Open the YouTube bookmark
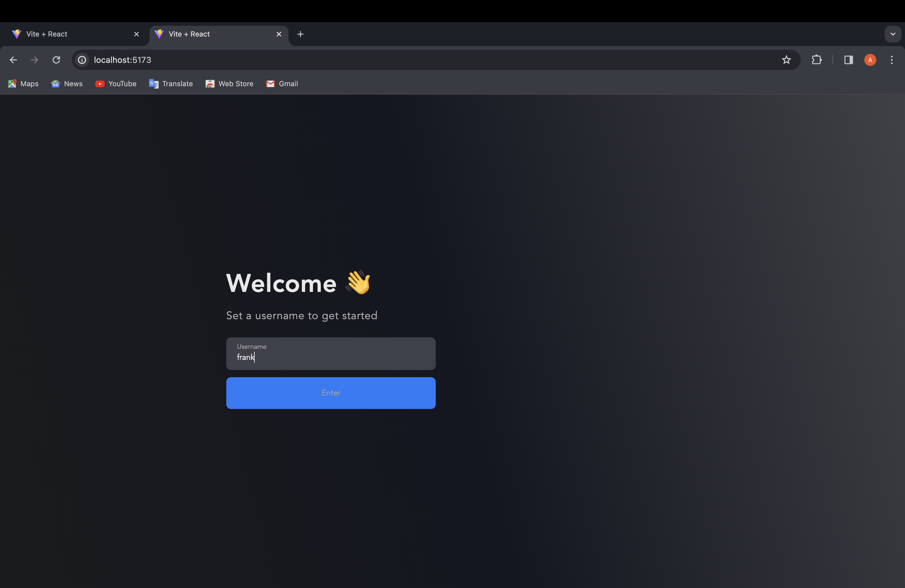The height and width of the screenshot is (588, 905). (116, 84)
